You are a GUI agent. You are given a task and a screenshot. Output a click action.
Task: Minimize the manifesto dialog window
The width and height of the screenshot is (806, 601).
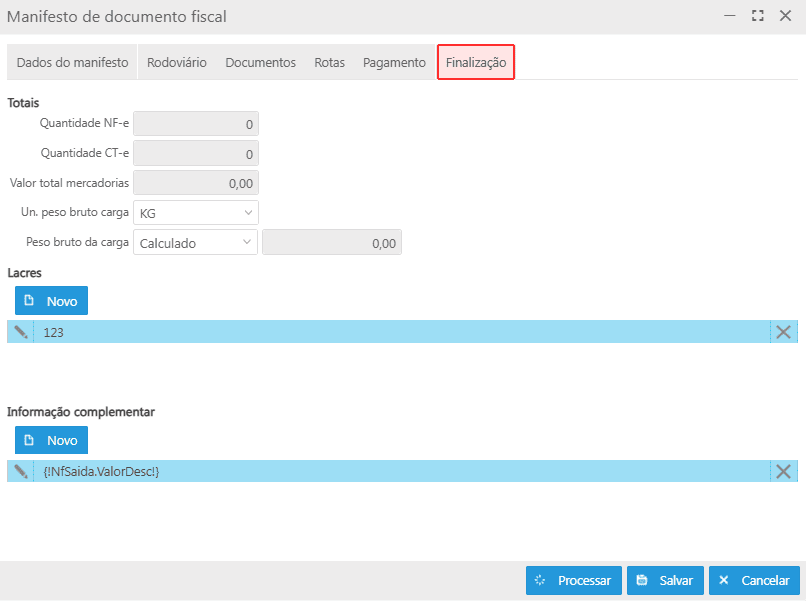[x=731, y=17]
